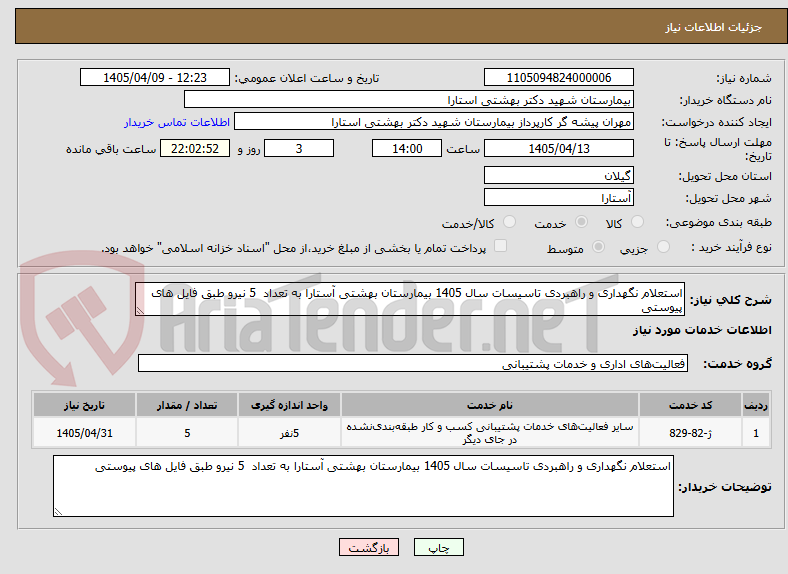The height and width of the screenshot is (574, 788).
Task: Click the quantity cell 5 in table
Action: (x=187, y=432)
